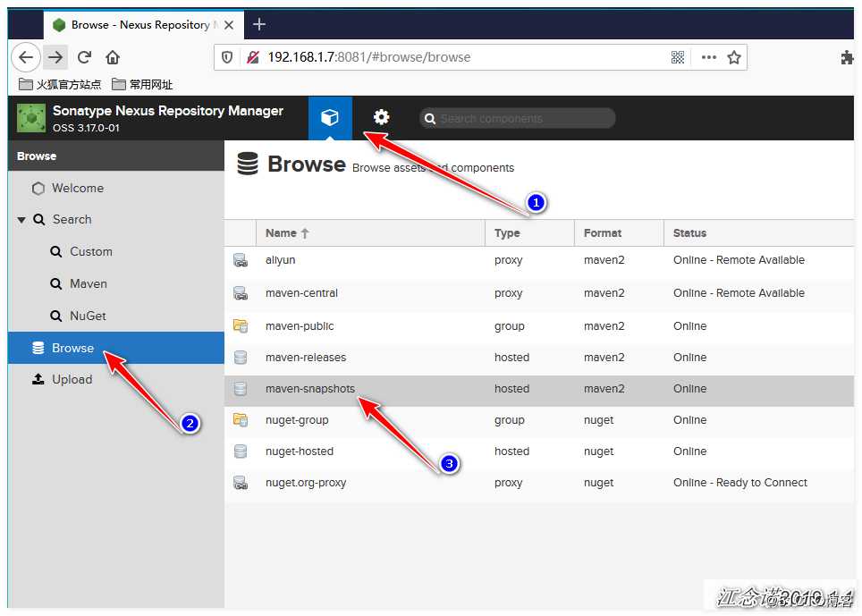Click the insecure connection lock icon

click(253, 57)
